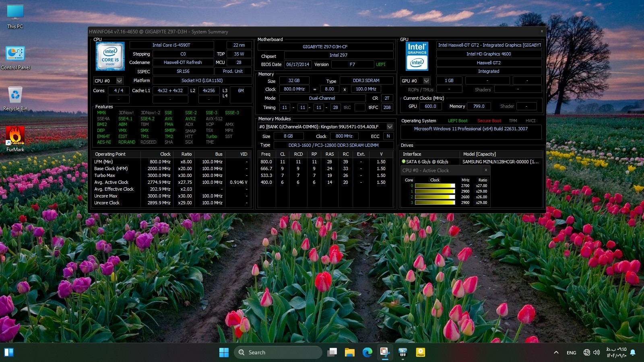The height and width of the screenshot is (362, 644).
Task: Click the Intel Core i5 CPU logo
Action: click(110, 56)
